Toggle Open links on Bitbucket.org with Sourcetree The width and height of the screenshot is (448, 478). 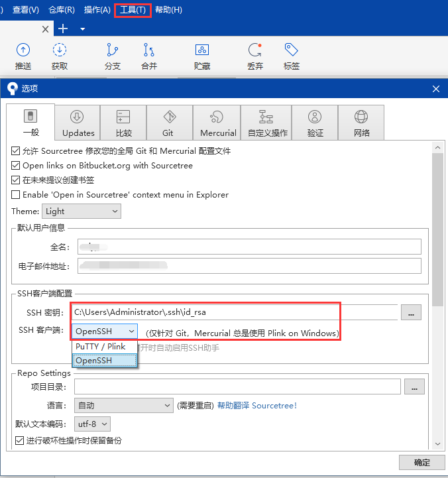point(15,166)
